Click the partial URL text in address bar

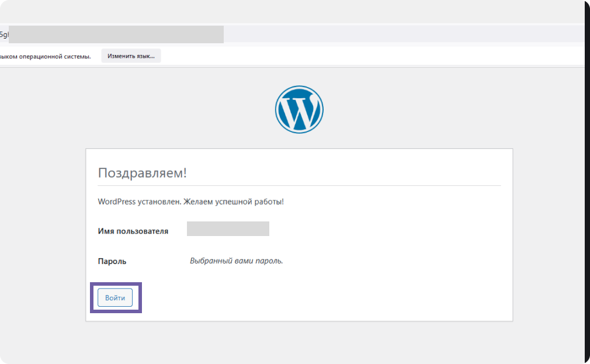4,34
